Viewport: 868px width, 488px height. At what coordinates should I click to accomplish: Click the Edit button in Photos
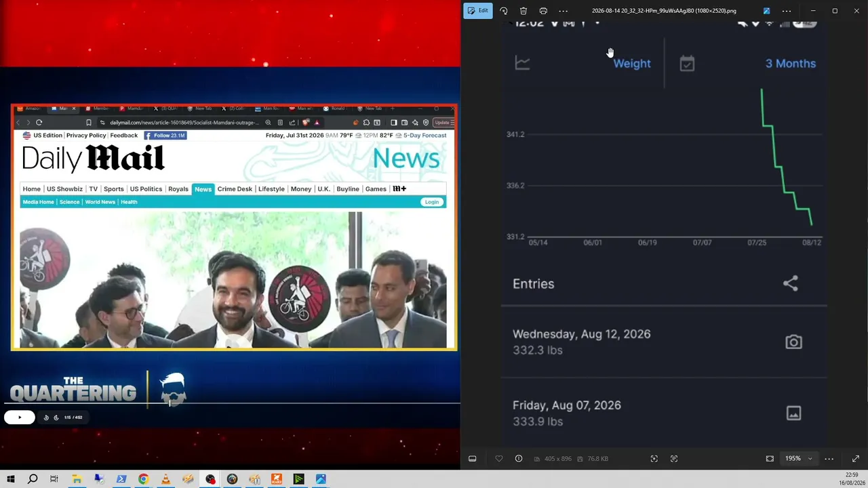pyautogui.click(x=478, y=11)
